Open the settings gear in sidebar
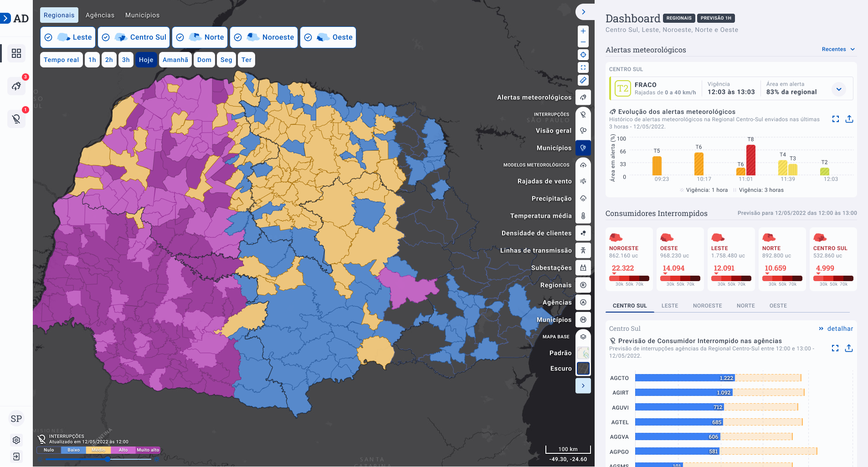Screen dimensions: 868x467 (x=16, y=440)
